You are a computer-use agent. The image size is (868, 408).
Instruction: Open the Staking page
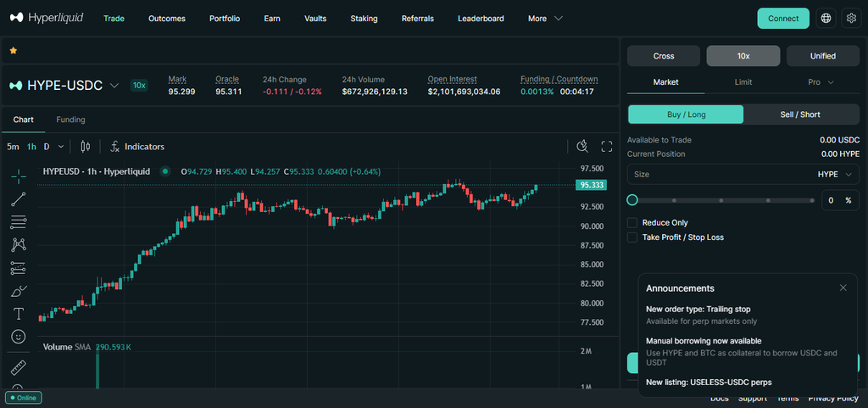click(x=364, y=19)
